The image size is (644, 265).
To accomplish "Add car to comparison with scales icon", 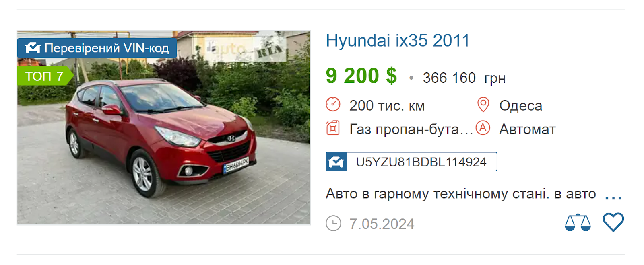I will (x=578, y=222).
